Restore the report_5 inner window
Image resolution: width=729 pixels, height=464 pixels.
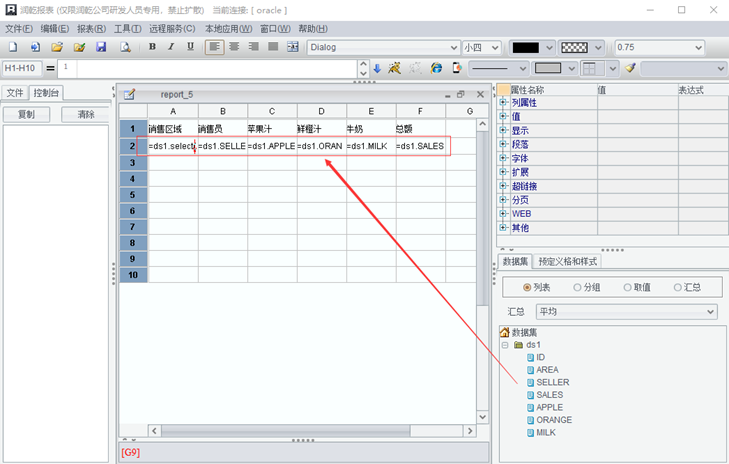pos(461,94)
